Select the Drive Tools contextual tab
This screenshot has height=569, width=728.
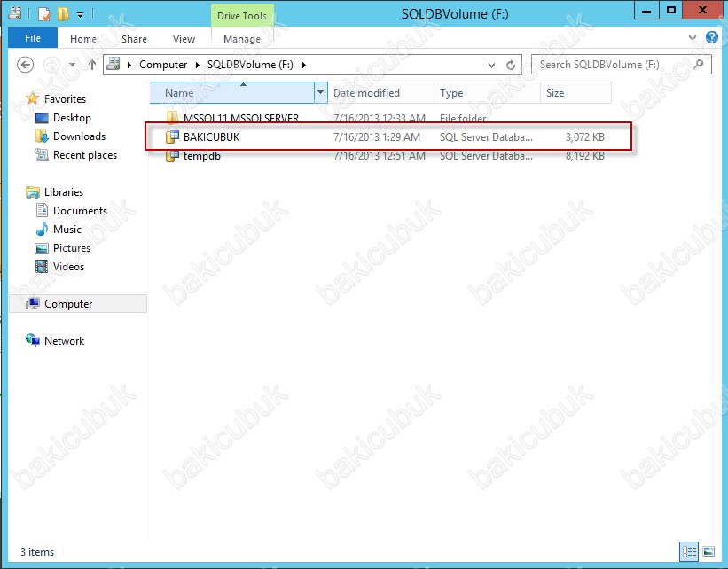[242, 16]
